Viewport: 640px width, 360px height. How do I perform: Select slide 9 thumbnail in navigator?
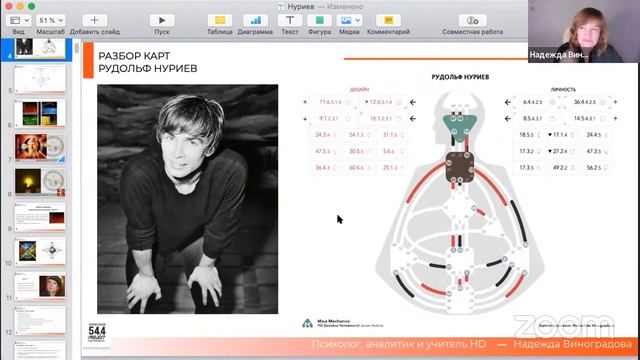(x=40, y=217)
